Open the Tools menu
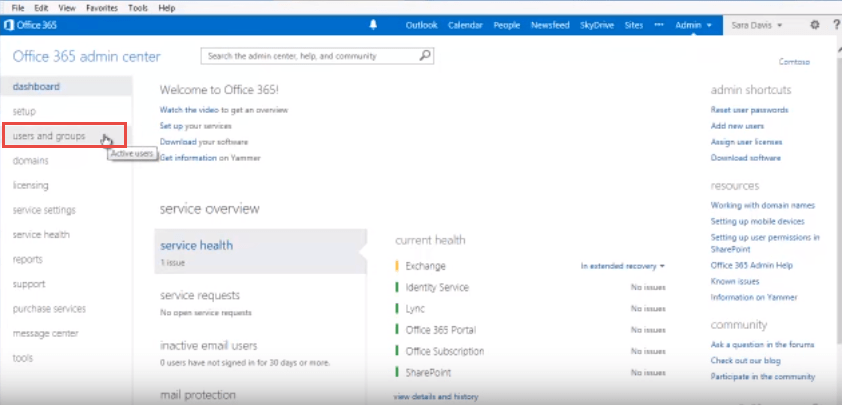The image size is (842, 405). tap(138, 8)
